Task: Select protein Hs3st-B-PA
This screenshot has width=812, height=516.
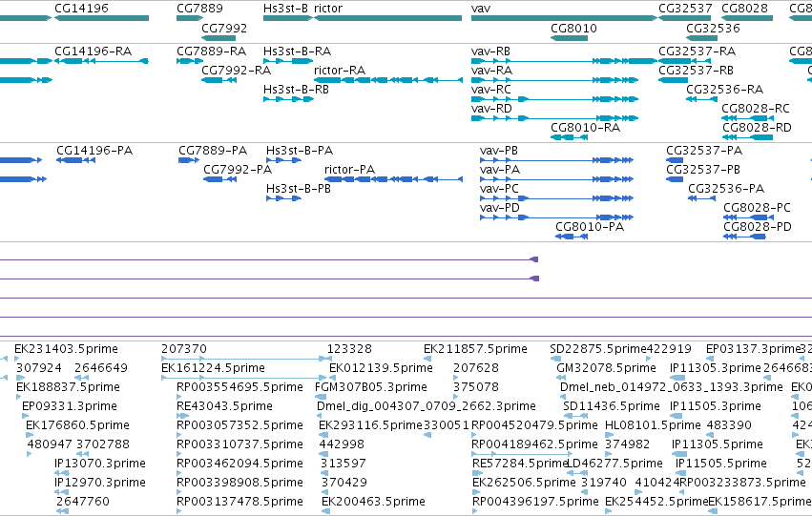Action: click(300, 151)
